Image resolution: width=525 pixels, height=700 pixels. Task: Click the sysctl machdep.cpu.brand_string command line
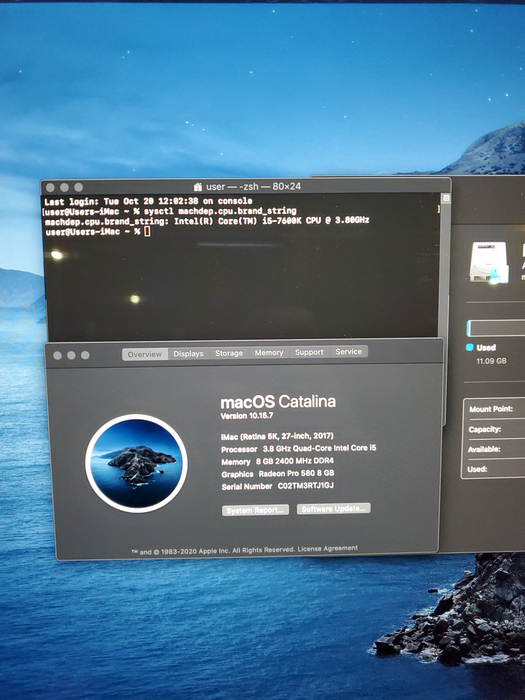220,211
